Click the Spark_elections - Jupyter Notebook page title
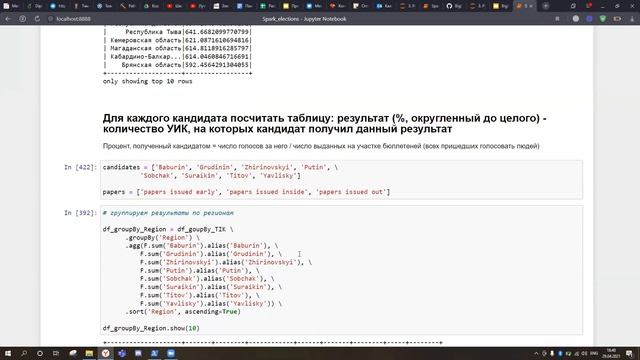 (304, 19)
